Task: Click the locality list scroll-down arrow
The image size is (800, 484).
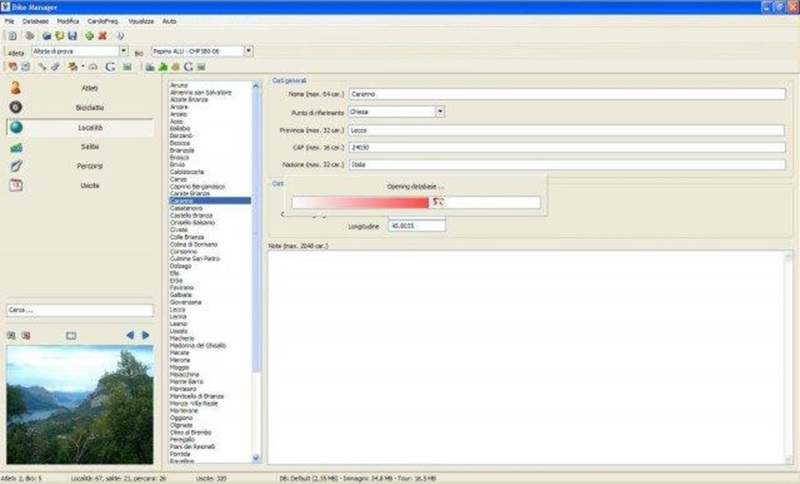Action: tap(256, 458)
